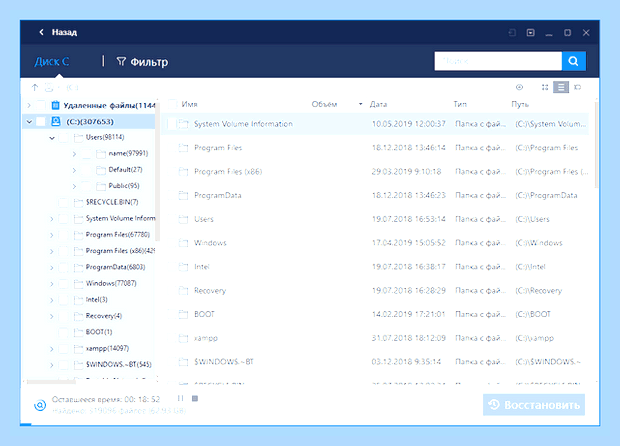The width and height of the screenshot is (620, 446).
Task: Click the tree panel vertical scrollbar
Action: (157, 170)
